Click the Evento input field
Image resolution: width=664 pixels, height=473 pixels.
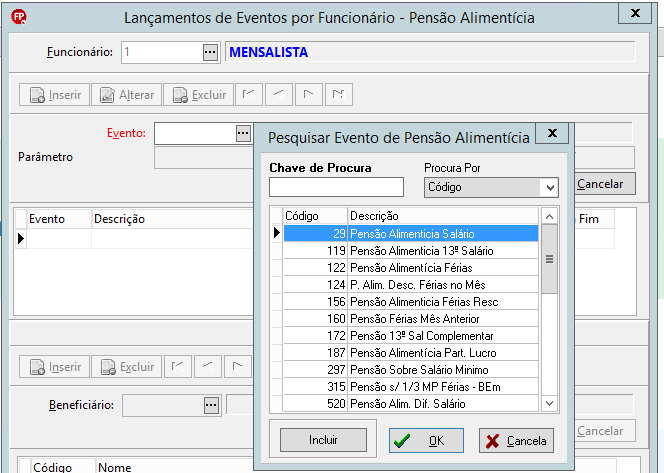point(195,133)
